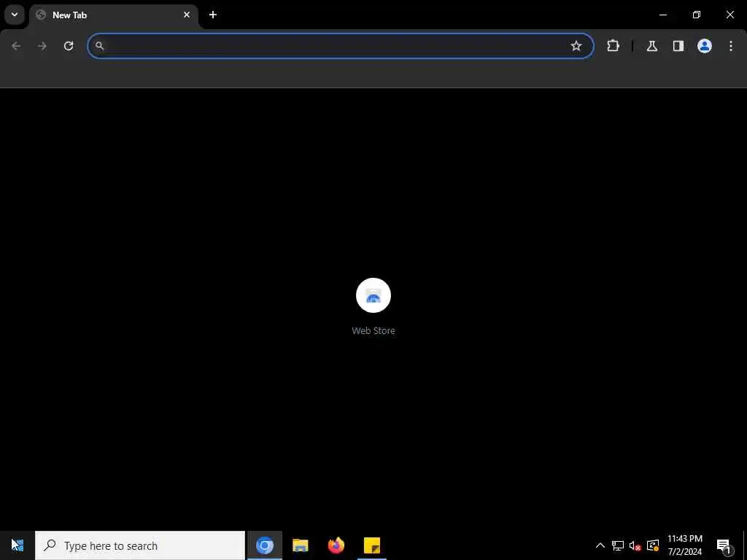Click the Type here to search box
Screen dimensions: 747x560
coord(140,545)
